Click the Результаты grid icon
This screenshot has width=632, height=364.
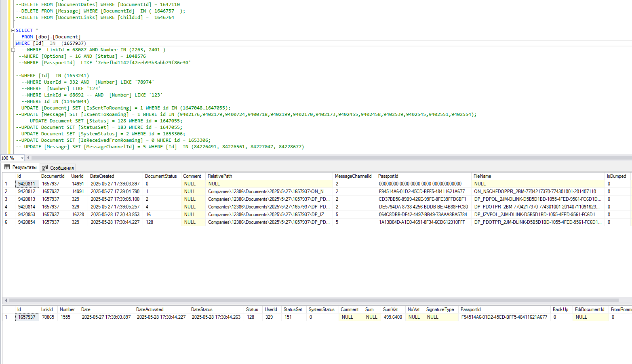[7, 167]
